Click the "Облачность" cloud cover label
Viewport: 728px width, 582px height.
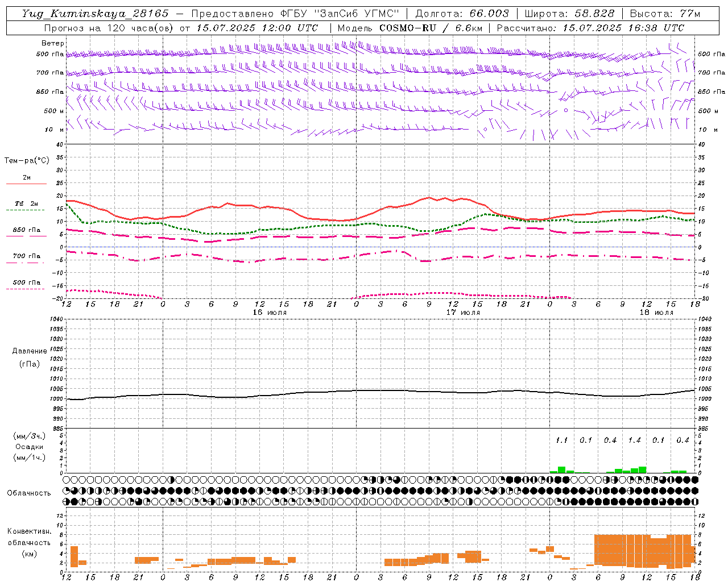29,493
